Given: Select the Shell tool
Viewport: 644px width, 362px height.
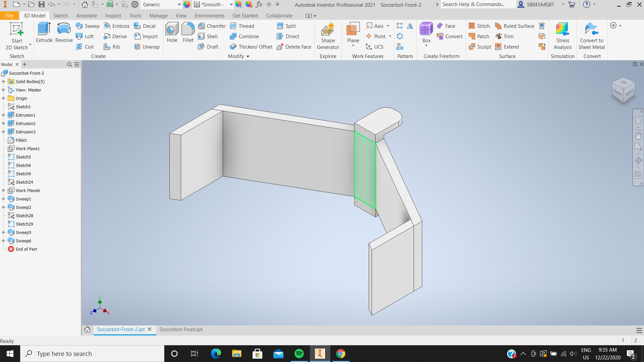Looking at the screenshot, I should [x=208, y=36].
